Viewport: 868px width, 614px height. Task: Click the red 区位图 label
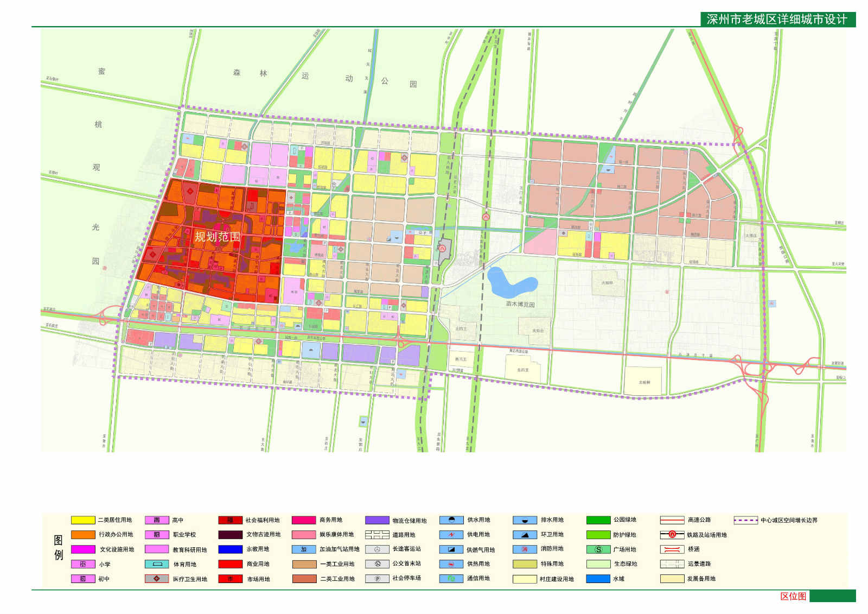tap(793, 596)
